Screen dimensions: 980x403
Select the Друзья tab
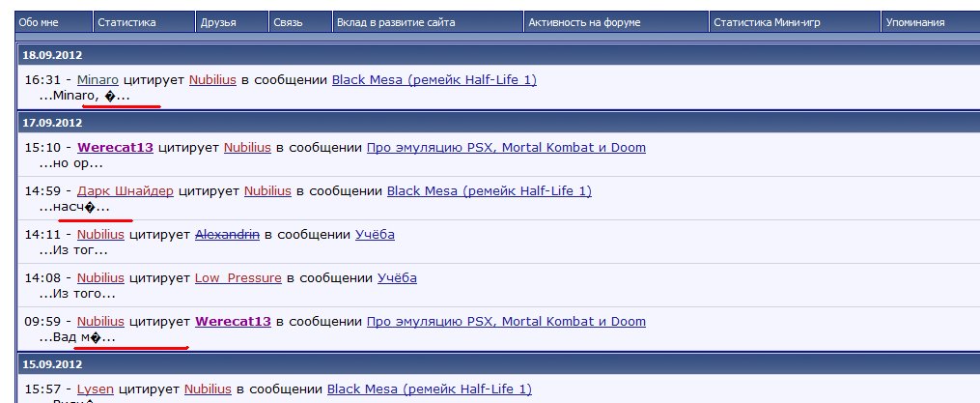click(x=217, y=21)
